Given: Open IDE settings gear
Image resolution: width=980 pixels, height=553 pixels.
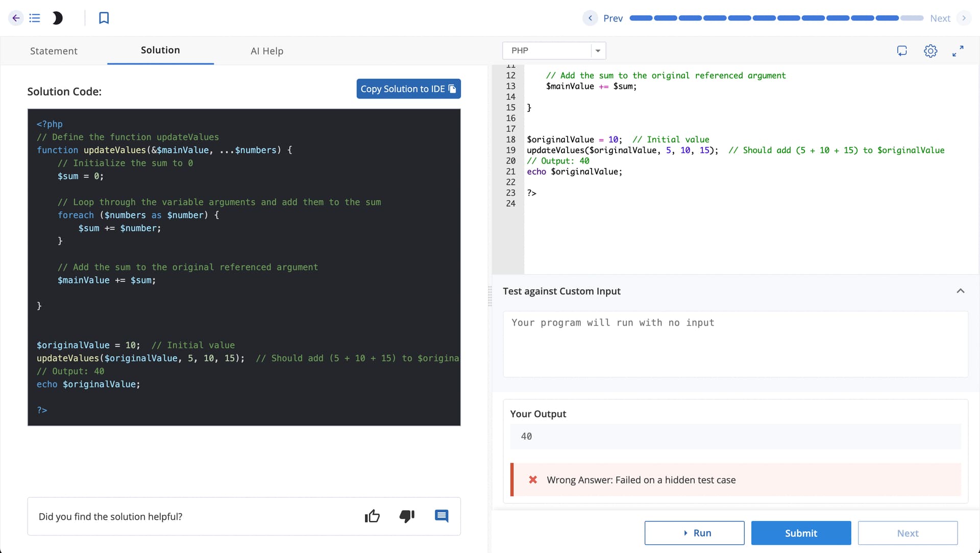Looking at the screenshot, I should [x=930, y=51].
